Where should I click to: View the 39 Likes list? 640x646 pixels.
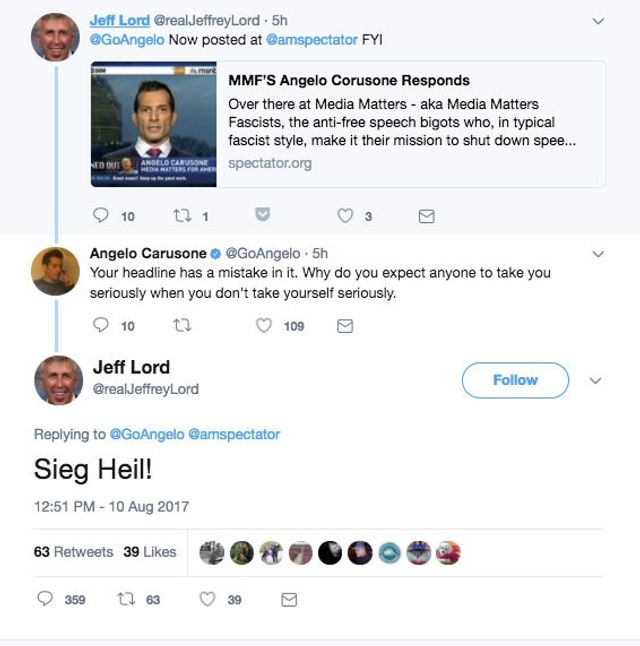(x=149, y=552)
